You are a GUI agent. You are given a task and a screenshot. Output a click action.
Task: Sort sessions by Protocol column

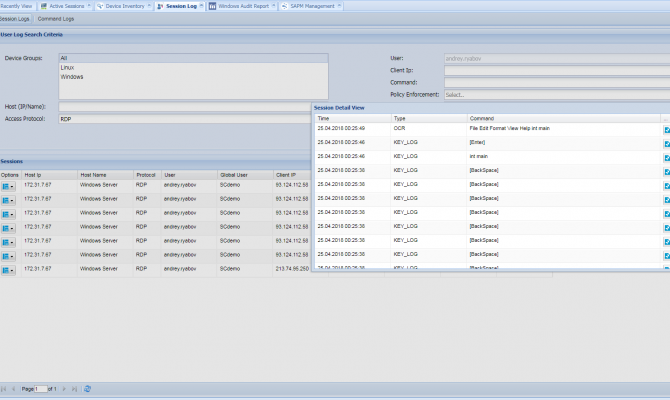coord(147,175)
